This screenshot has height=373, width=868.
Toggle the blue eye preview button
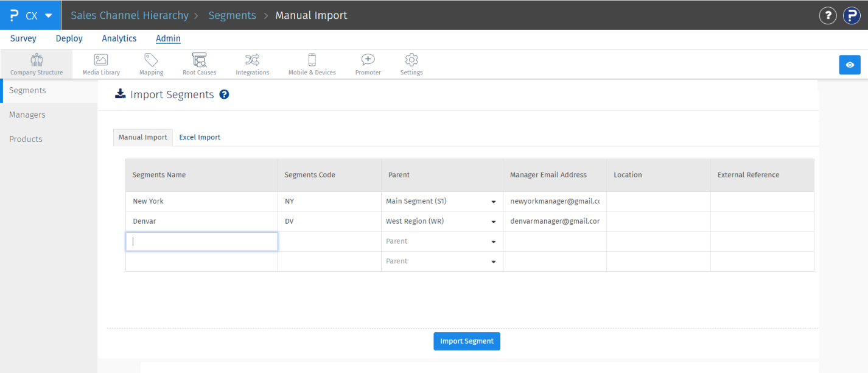pos(849,65)
